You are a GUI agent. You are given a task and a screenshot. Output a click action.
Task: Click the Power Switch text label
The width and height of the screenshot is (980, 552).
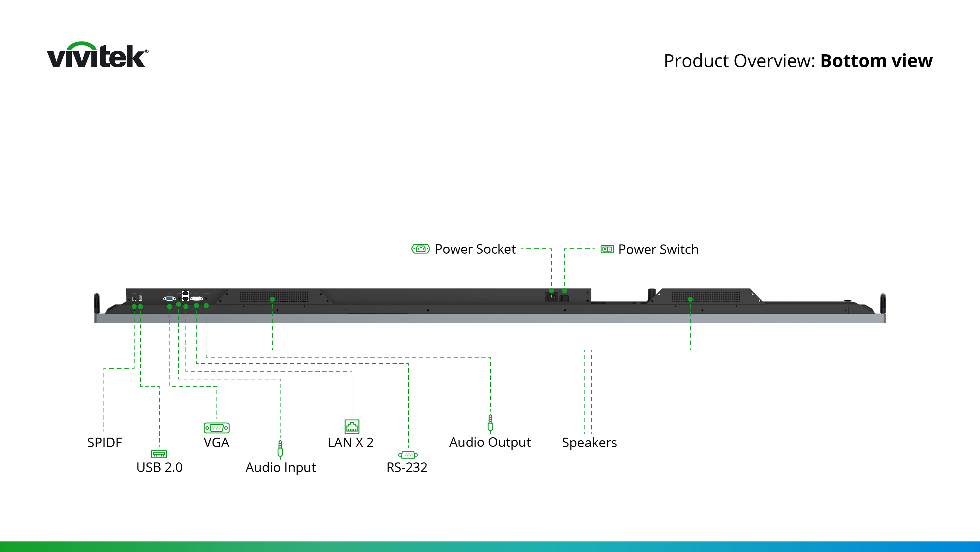click(658, 250)
